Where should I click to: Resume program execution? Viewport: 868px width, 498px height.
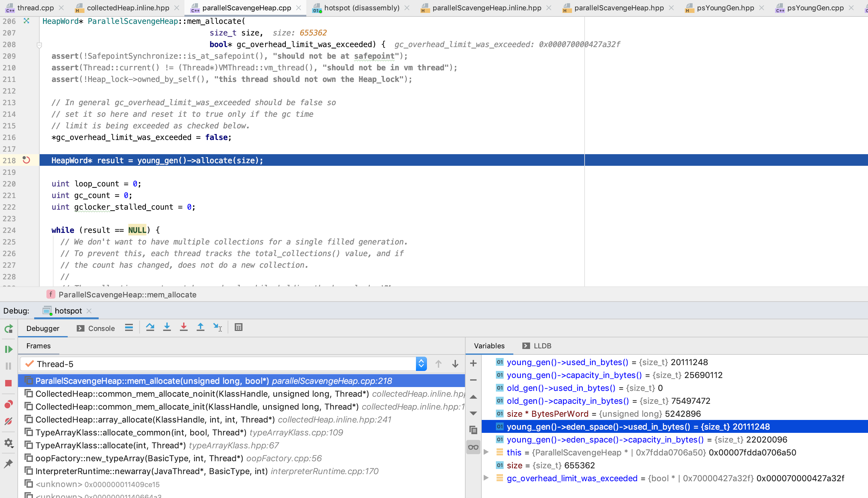click(9, 349)
